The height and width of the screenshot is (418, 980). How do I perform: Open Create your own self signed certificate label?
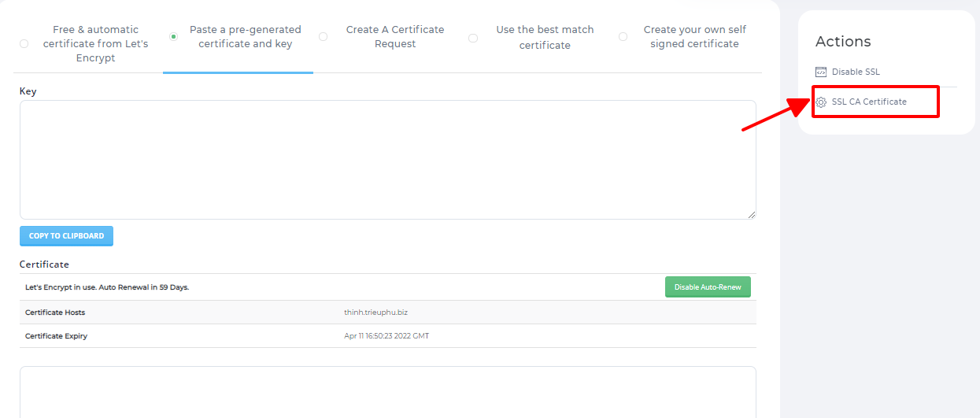tap(694, 36)
